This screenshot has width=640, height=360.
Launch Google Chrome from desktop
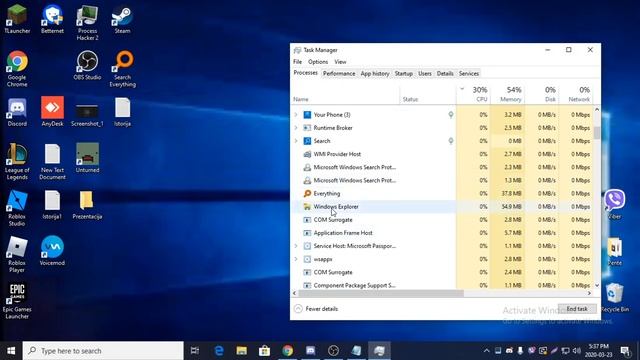click(17, 69)
